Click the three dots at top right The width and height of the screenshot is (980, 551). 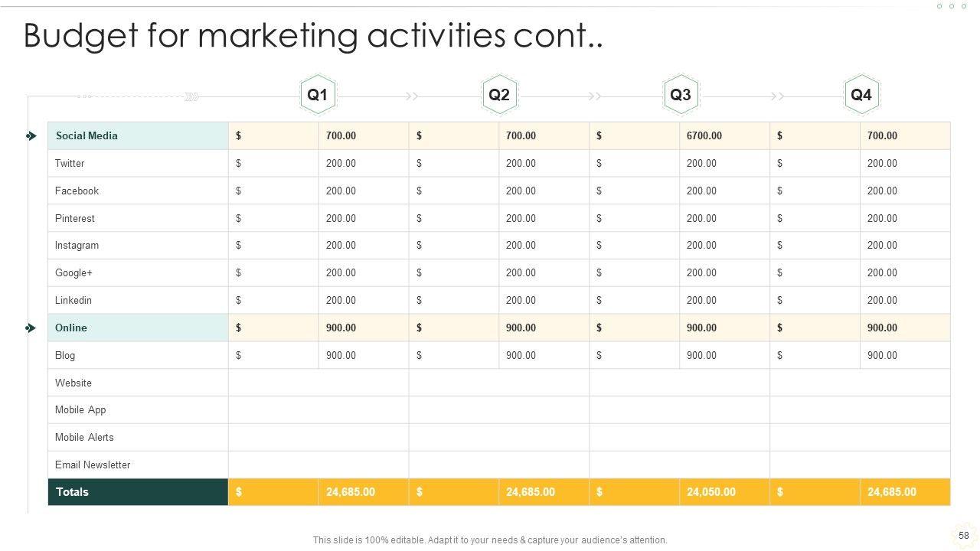click(x=952, y=6)
